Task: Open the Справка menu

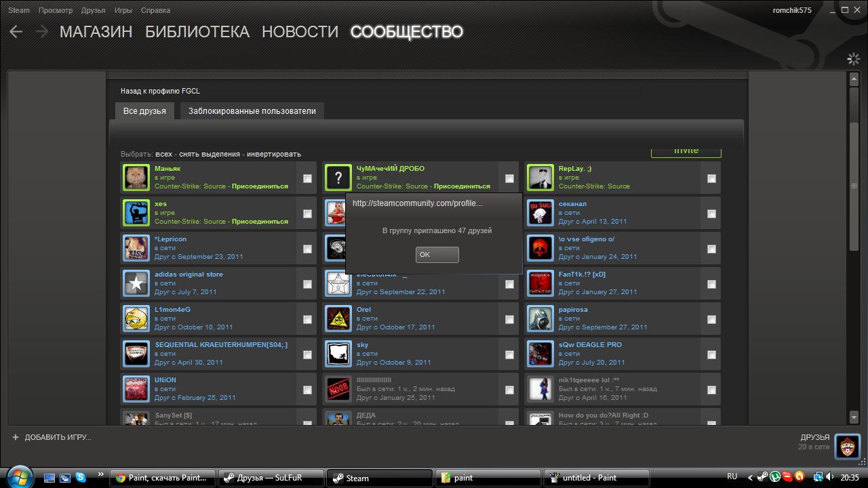Action: pyautogui.click(x=155, y=10)
